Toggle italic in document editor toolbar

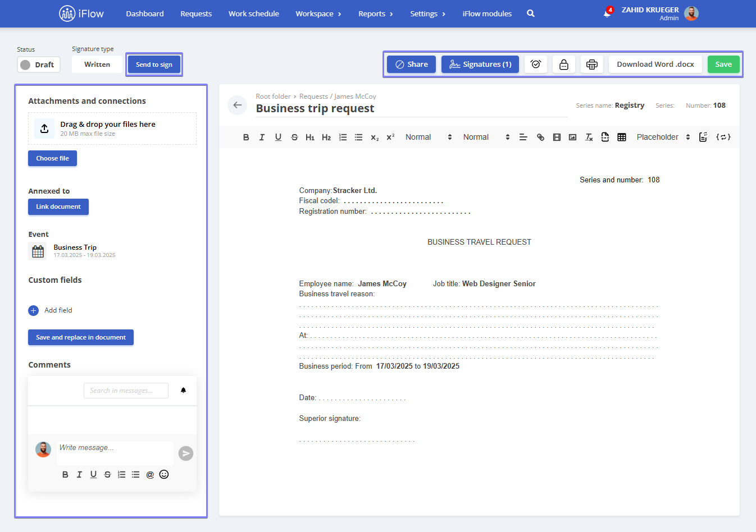coord(262,137)
